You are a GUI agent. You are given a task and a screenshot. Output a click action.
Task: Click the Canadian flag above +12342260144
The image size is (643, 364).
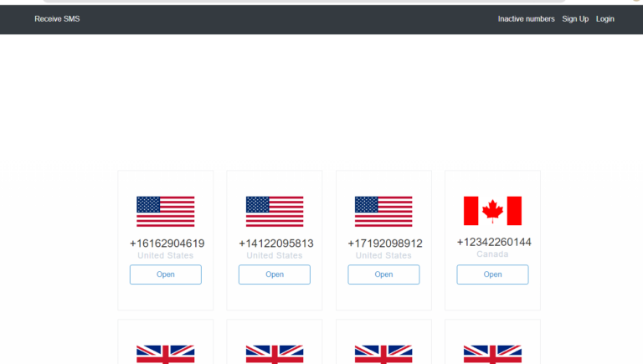pyautogui.click(x=492, y=211)
